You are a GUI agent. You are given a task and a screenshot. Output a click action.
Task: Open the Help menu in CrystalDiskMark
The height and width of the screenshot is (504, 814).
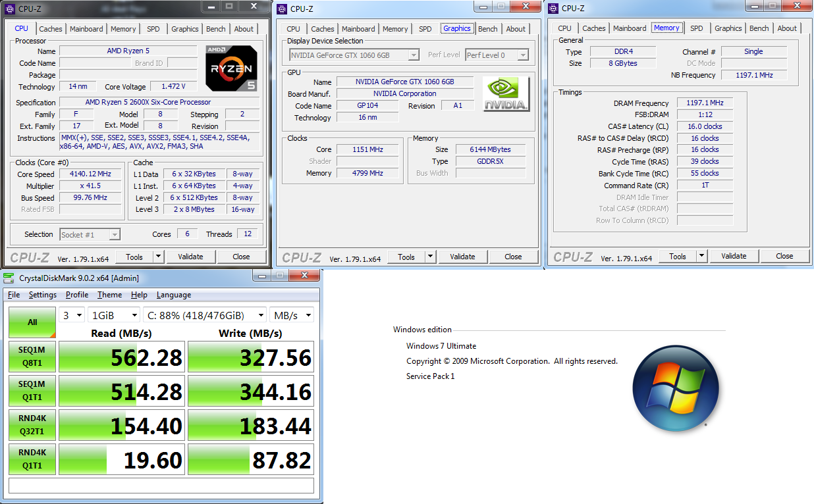tap(139, 295)
